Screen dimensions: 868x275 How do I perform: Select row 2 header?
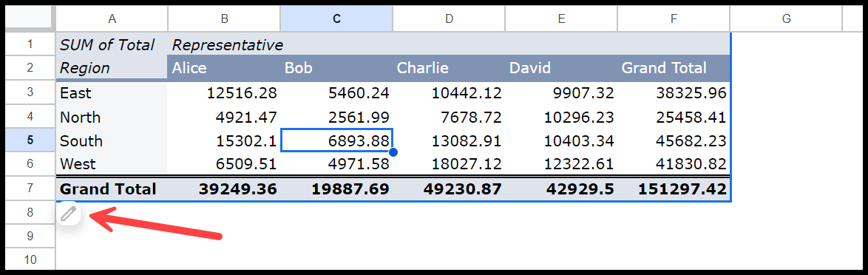point(30,67)
